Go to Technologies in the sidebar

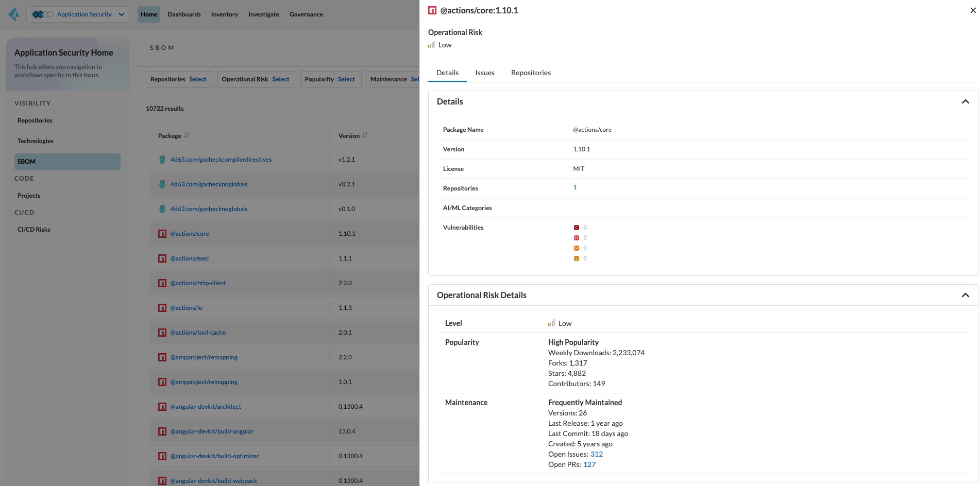36,141
